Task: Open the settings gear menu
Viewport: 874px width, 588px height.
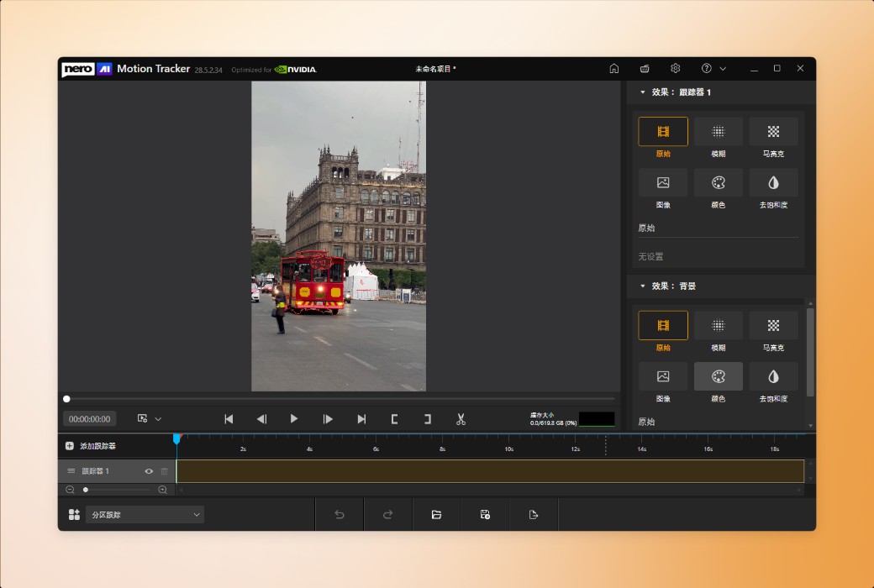Action: coord(675,69)
